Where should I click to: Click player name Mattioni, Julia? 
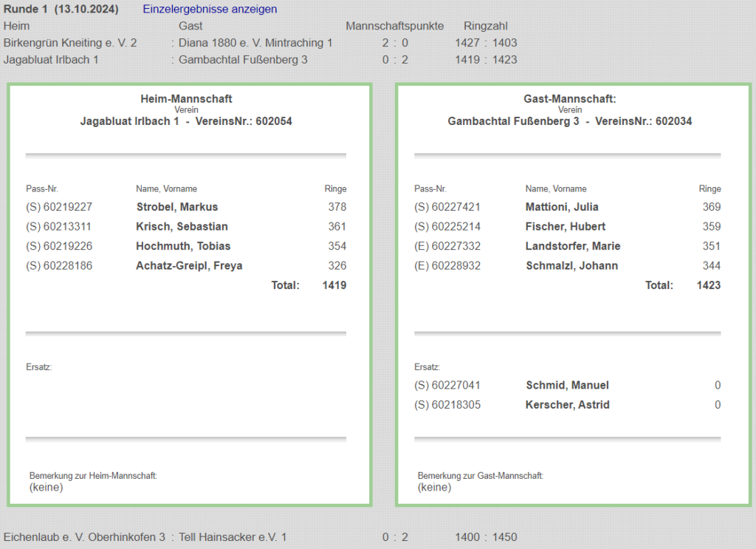click(562, 207)
